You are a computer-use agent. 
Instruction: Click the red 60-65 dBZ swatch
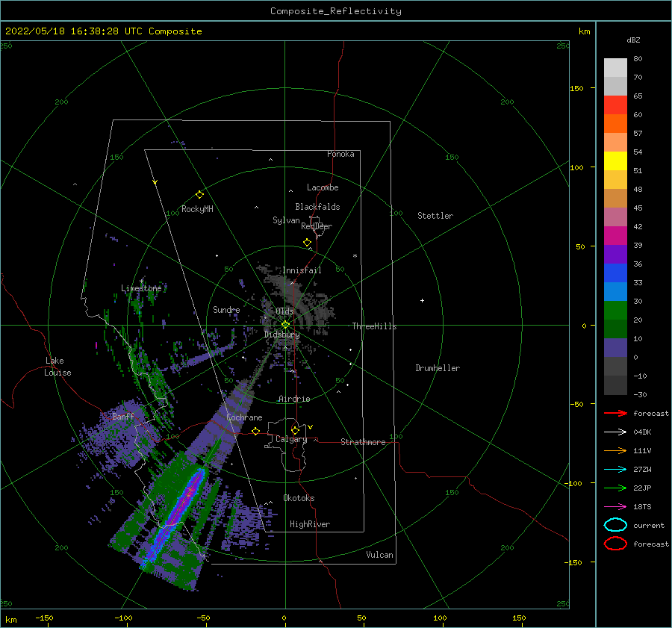click(615, 105)
